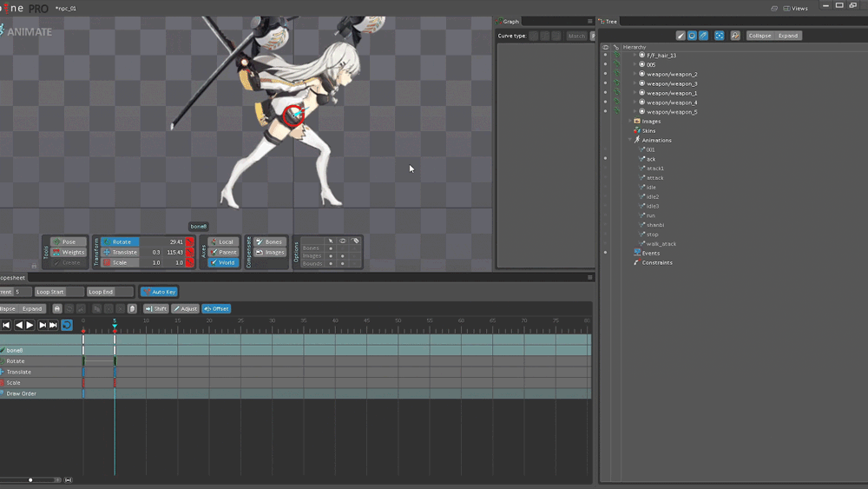The image size is (868, 489).
Task: Toggle the Offset keys mode
Action: [216, 309]
